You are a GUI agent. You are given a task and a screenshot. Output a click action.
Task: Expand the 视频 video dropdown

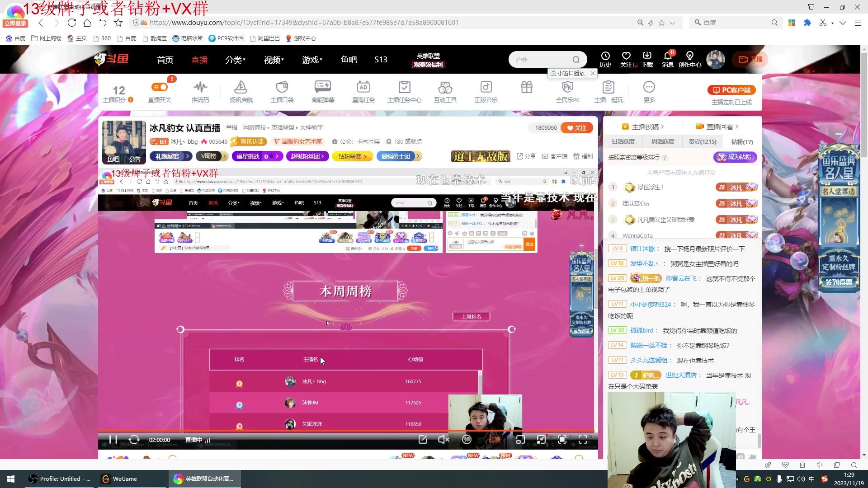click(274, 60)
